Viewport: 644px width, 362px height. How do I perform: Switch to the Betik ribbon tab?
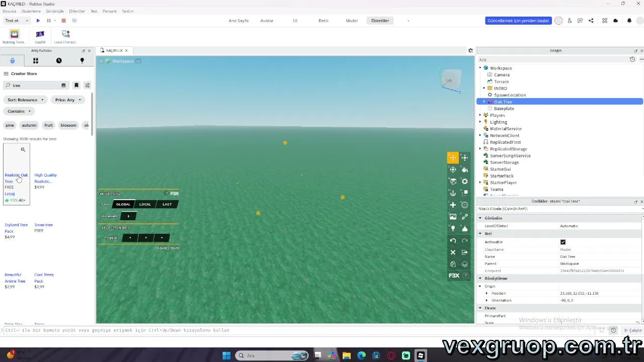point(324,21)
